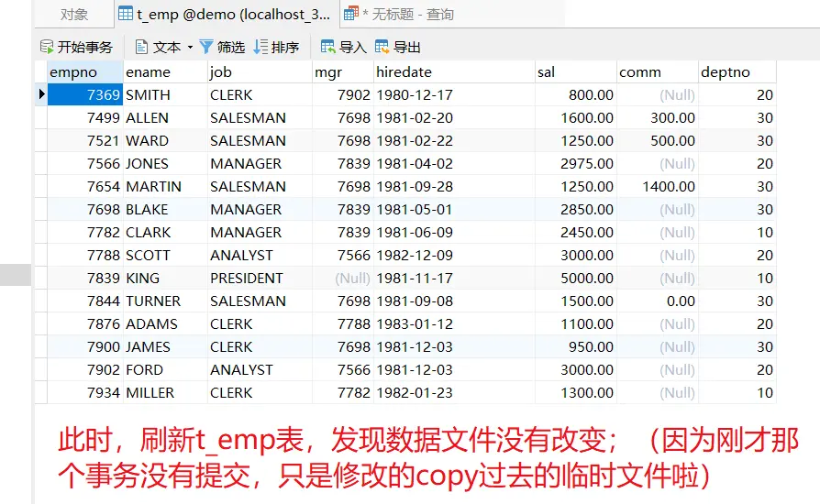Select the BLAKE name cell
The image size is (820, 504).
click(165, 210)
